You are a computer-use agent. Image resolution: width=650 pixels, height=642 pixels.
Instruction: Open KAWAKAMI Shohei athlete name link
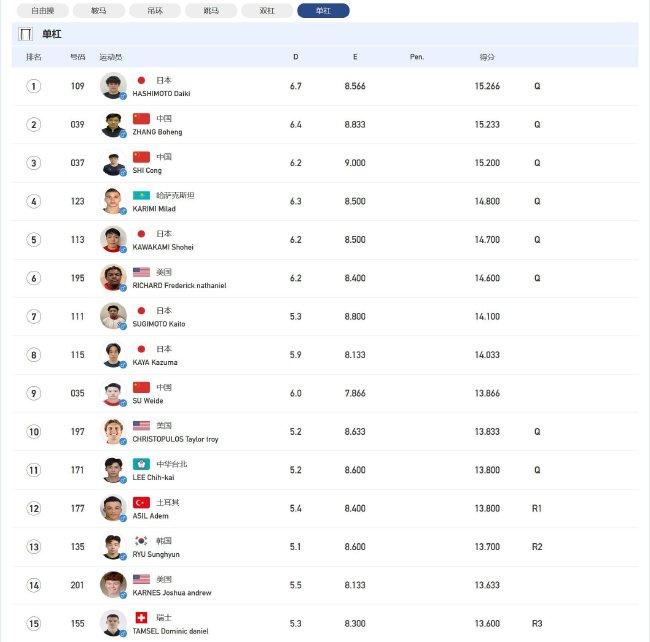163,247
